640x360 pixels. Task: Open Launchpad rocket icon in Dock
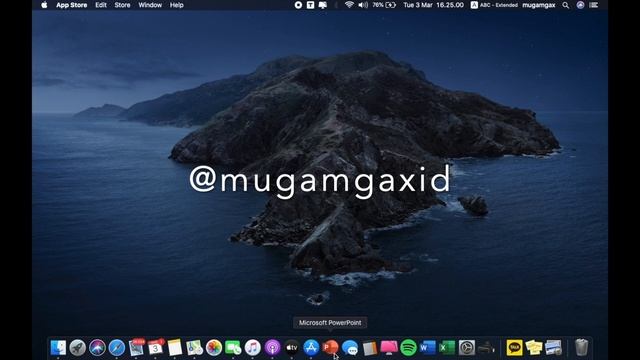point(78,348)
